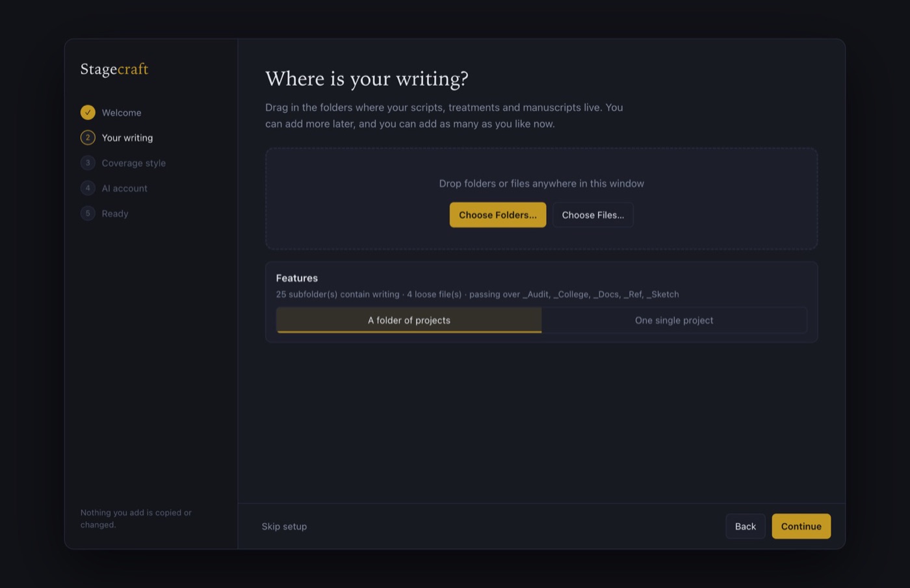Viewport: 910px width, 588px height.
Task: Click the Choose Files button
Action: tap(593, 215)
